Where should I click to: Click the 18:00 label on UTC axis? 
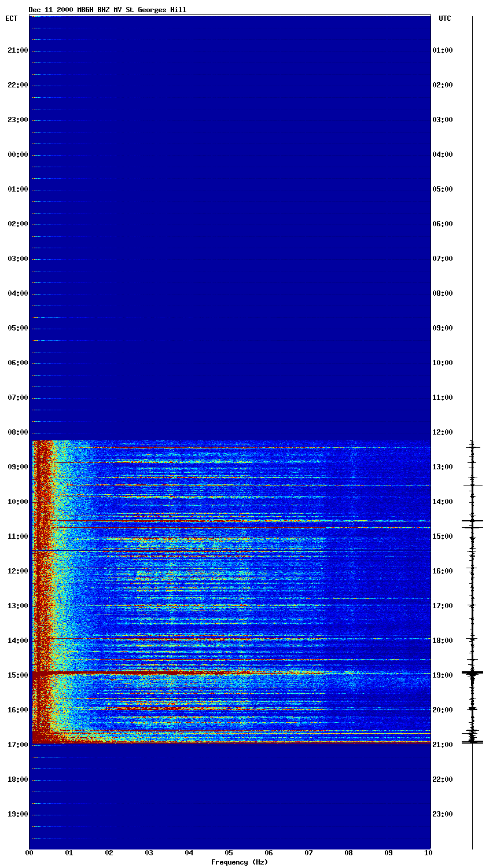[x=443, y=641]
